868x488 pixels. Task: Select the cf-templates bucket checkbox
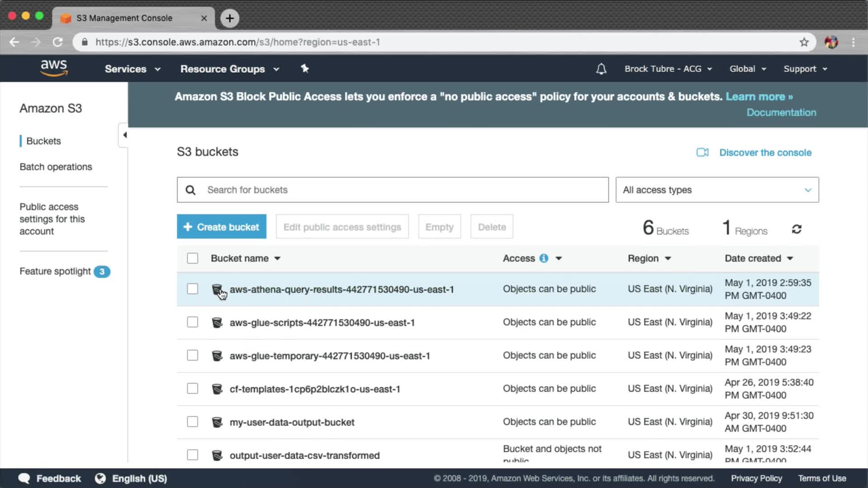pyautogui.click(x=193, y=389)
